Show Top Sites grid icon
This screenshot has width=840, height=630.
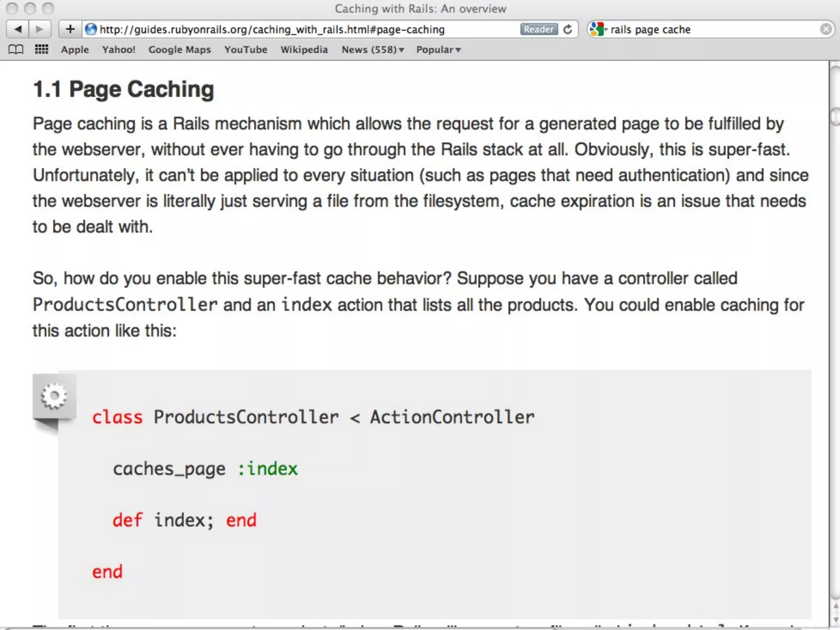[x=41, y=50]
